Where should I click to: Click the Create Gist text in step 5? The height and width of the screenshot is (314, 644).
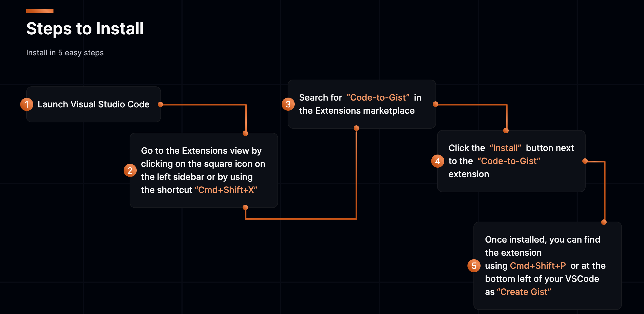tap(524, 292)
